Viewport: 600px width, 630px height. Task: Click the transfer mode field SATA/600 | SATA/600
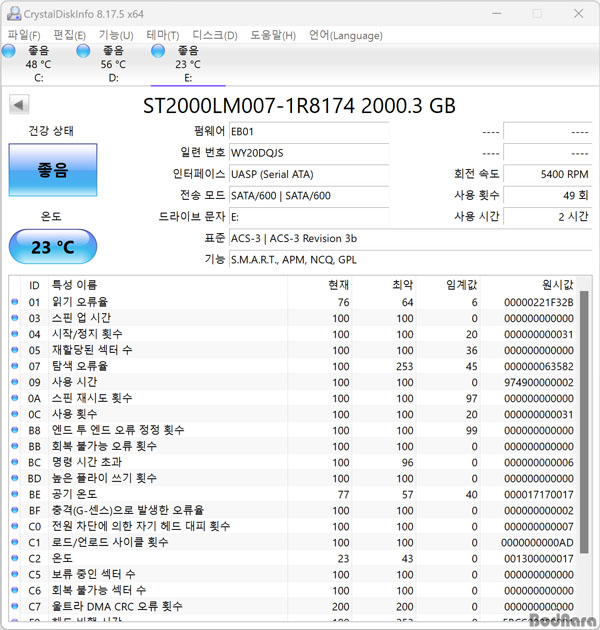click(309, 196)
